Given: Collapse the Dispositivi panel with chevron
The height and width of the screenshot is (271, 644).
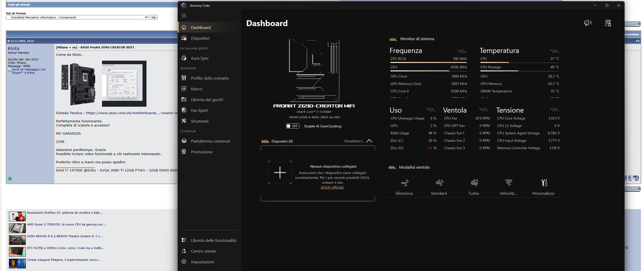Looking at the screenshot, I should (369, 141).
